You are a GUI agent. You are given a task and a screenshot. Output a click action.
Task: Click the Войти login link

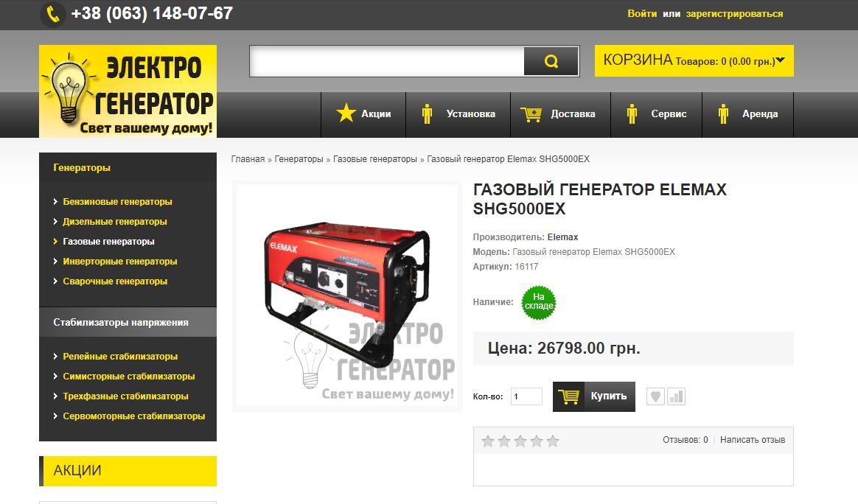click(642, 14)
